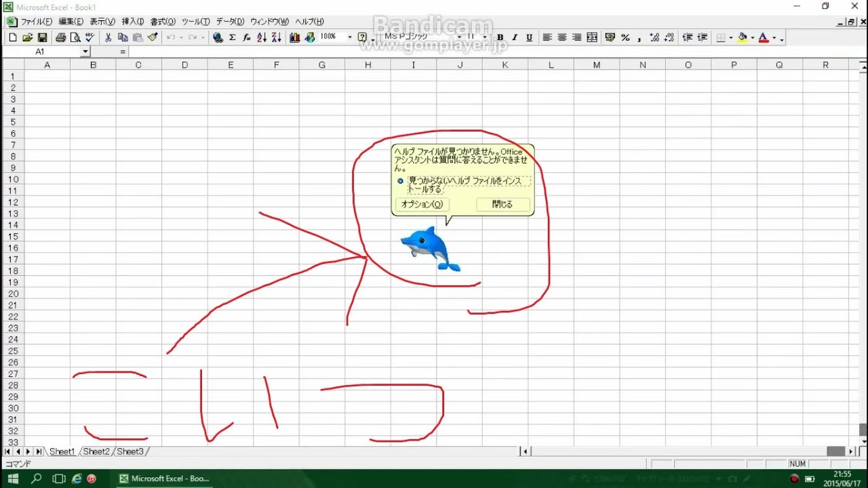The height and width of the screenshot is (488, 868).
Task: Apply the red font color A
Action: 764,38
